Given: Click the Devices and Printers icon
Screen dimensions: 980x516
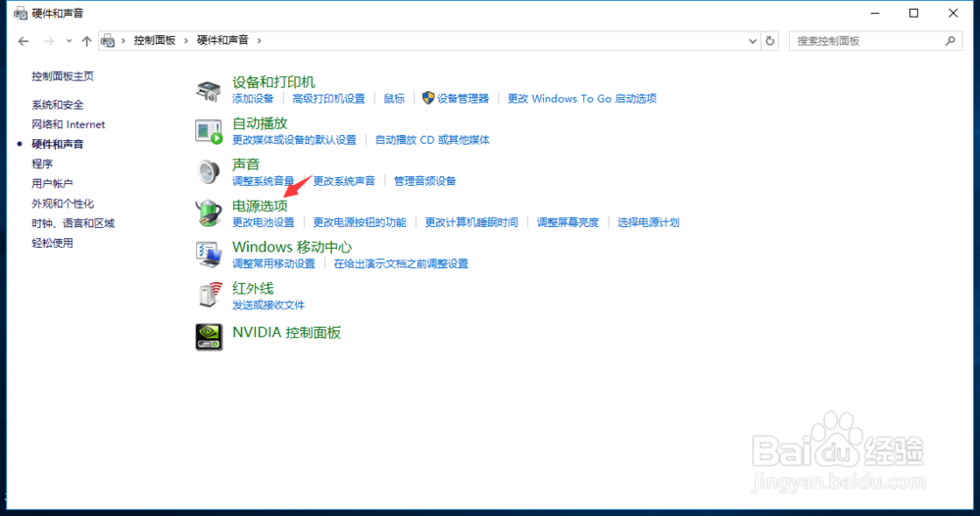Looking at the screenshot, I should (x=208, y=91).
